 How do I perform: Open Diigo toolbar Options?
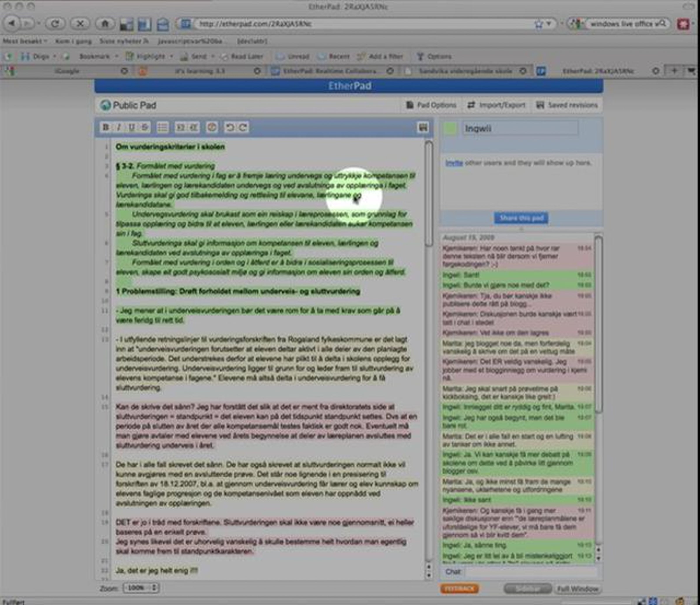click(x=435, y=56)
